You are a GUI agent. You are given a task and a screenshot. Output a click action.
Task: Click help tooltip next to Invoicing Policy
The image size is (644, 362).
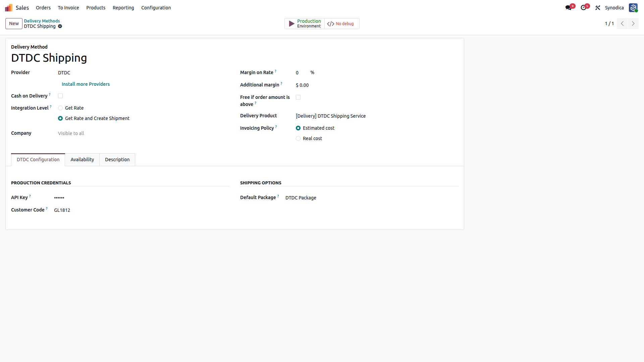(276, 127)
